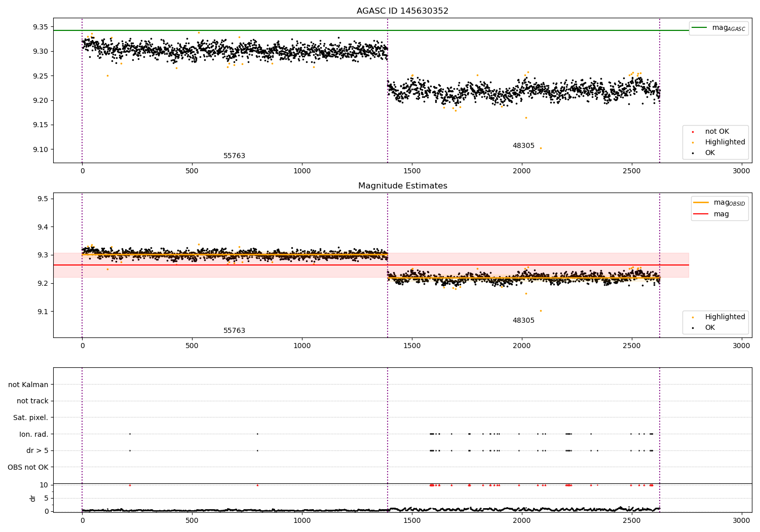Click the 10 tick on the dr axis
Viewport: 760px width, 532px height.
coord(44,485)
